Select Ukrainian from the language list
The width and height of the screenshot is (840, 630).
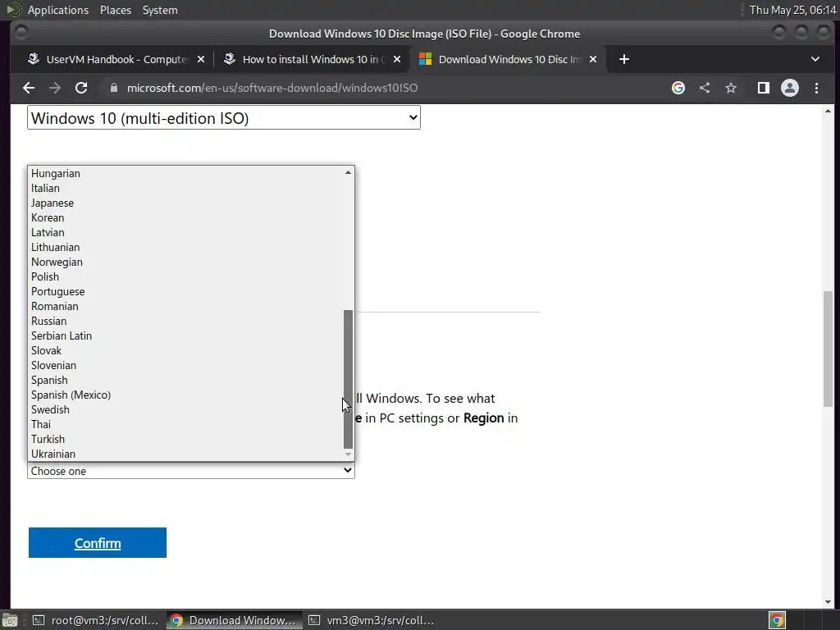(x=186, y=454)
